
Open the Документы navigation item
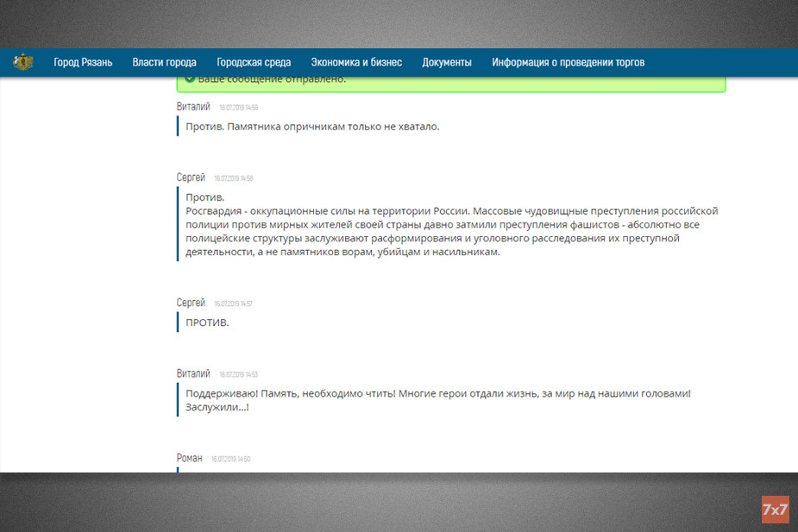click(x=446, y=62)
